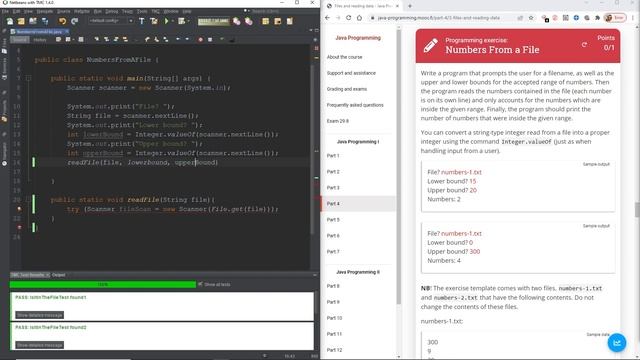Image resolution: width=640 pixels, height=360 pixels.
Task: Click the error marker on line 23
Action: pos(19,227)
